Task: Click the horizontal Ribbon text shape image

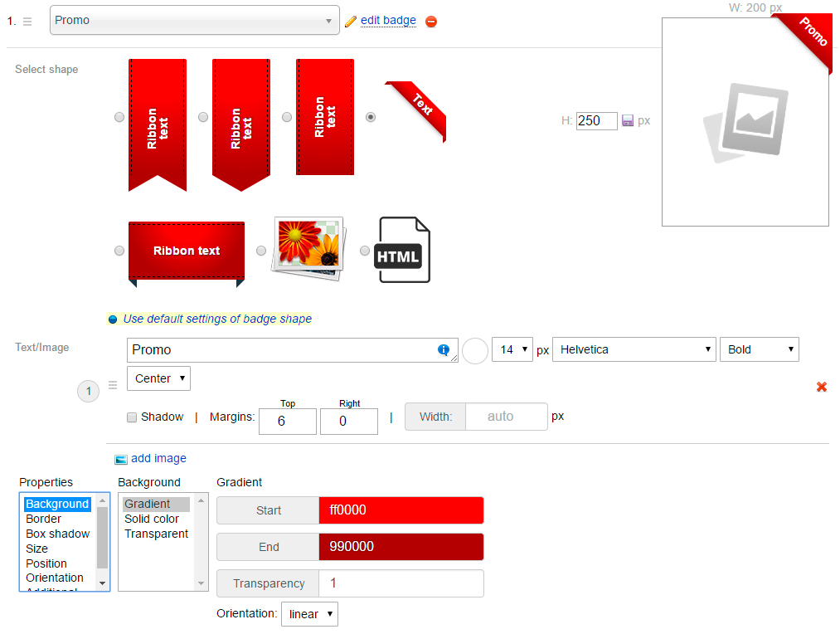Action: click(187, 254)
